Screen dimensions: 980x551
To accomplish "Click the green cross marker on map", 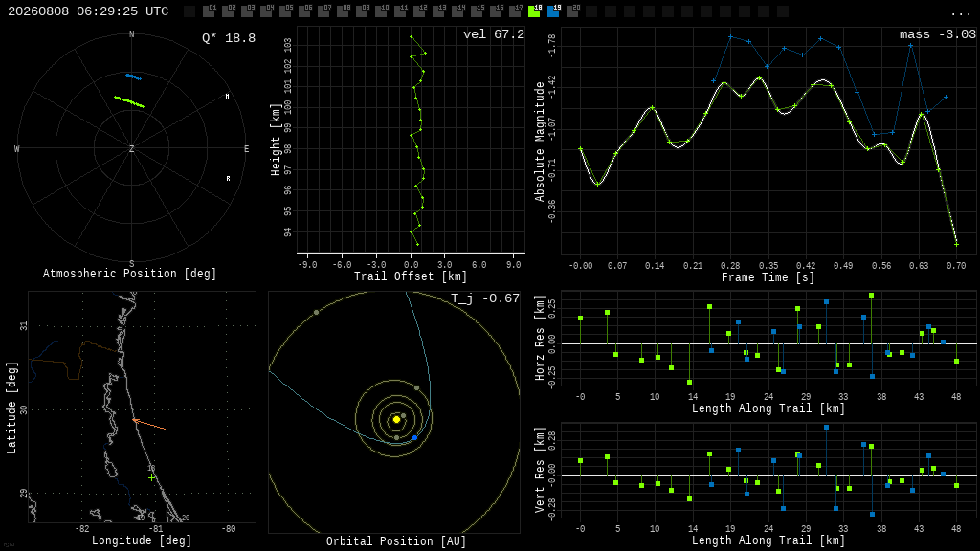I will (151, 478).
